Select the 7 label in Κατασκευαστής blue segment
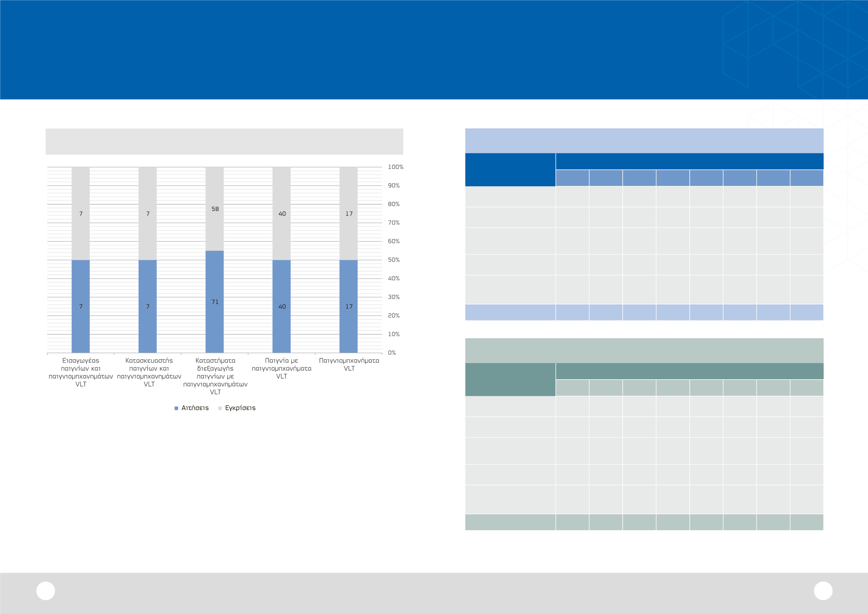Image resolution: width=868 pixels, height=614 pixels. (x=148, y=306)
